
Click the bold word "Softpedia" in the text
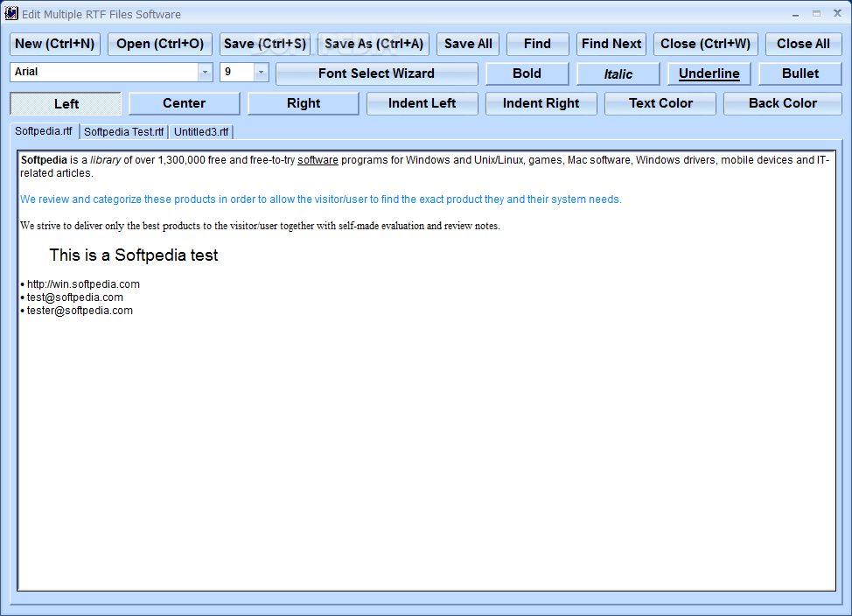[44, 160]
